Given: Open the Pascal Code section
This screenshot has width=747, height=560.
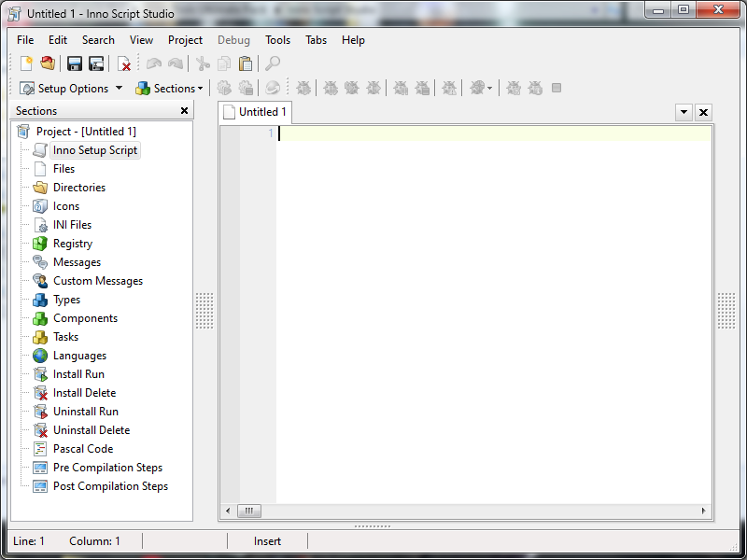Looking at the screenshot, I should click(x=83, y=449).
